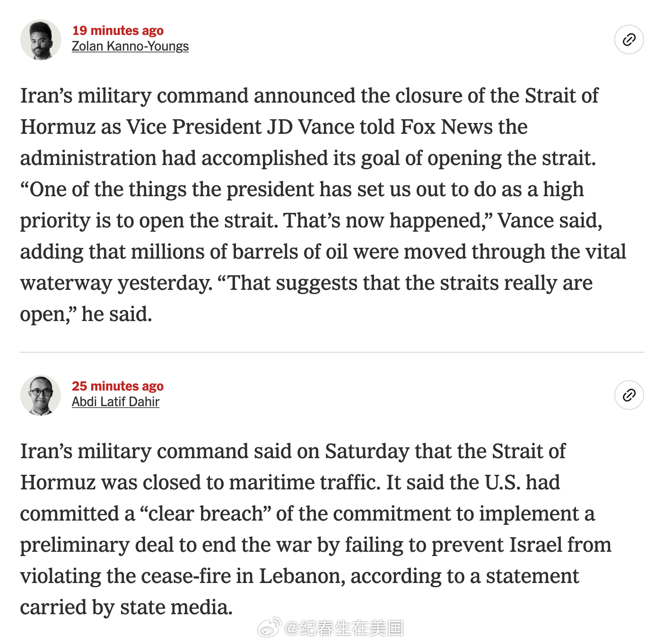The image size is (663, 644).
Task: Click the word "Lebanon" in second update
Action: 302,576
